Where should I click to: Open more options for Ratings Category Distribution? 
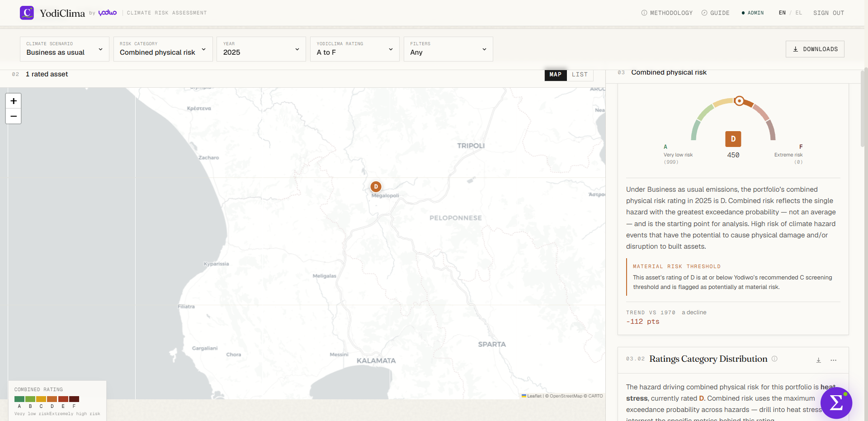coord(834,360)
